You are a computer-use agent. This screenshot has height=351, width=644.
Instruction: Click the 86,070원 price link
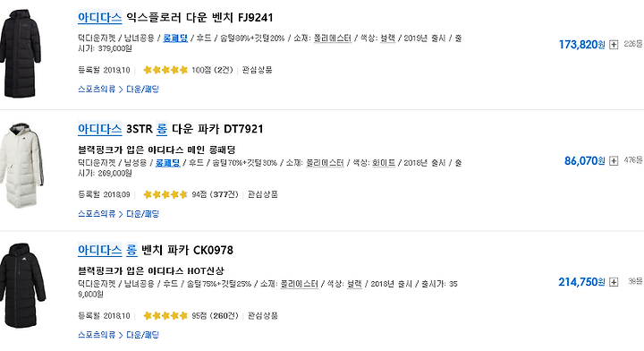tap(584, 160)
